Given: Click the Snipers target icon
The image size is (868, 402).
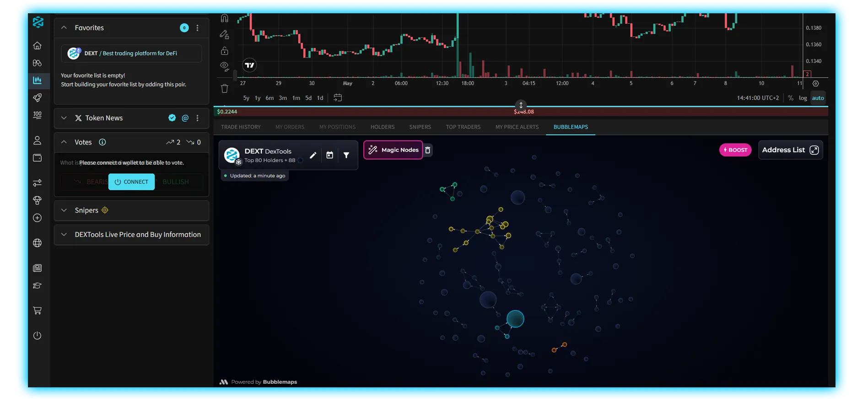Looking at the screenshot, I should point(105,210).
